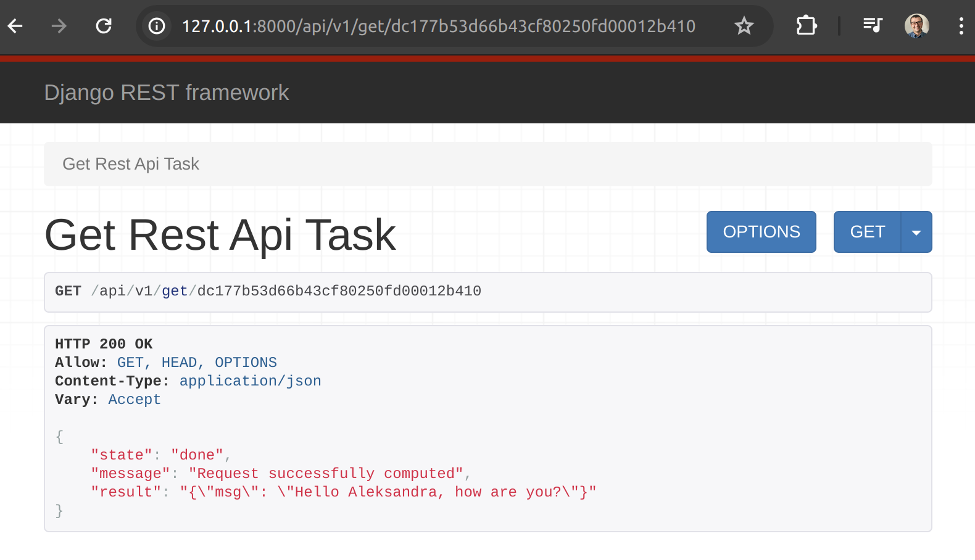Click the task id in the request path
Viewport: 975px width, 560px height.
pyautogui.click(x=339, y=291)
